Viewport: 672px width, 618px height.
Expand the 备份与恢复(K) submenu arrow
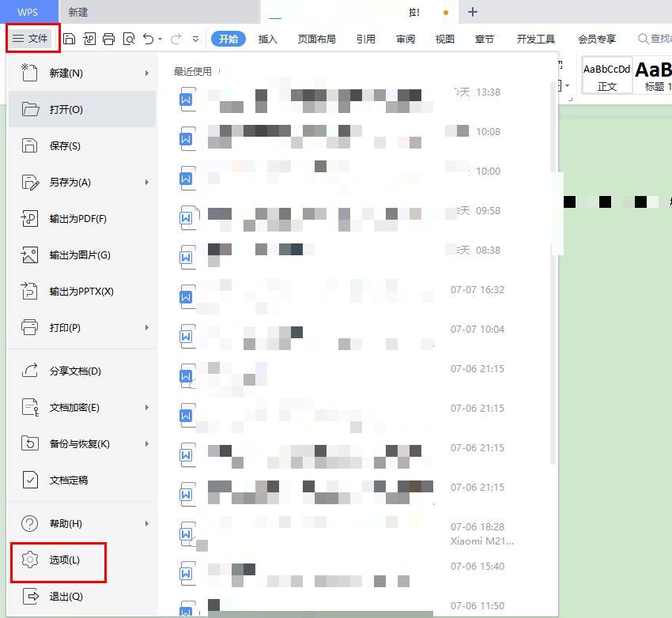tap(147, 443)
